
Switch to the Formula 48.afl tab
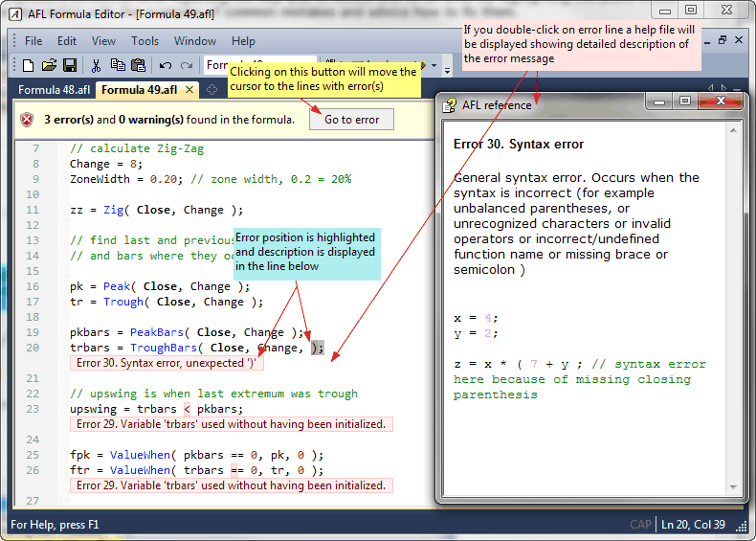click(54, 90)
